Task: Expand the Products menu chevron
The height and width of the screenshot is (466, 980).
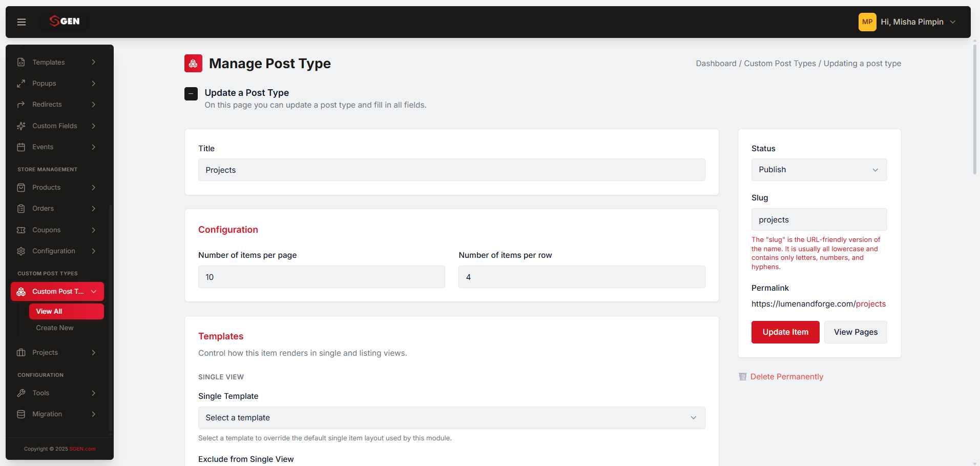Action: [x=94, y=188]
